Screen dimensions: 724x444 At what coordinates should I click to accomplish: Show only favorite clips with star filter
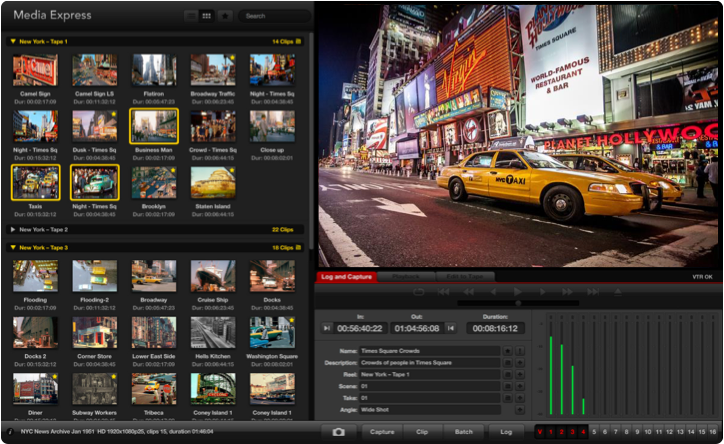pos(225,16)
